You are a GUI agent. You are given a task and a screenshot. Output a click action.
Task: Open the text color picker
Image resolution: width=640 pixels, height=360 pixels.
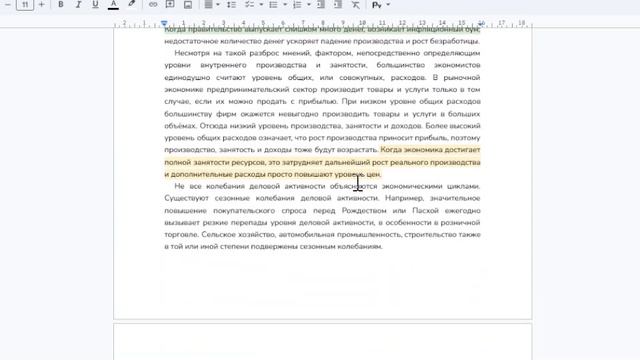tap(113, 4)
